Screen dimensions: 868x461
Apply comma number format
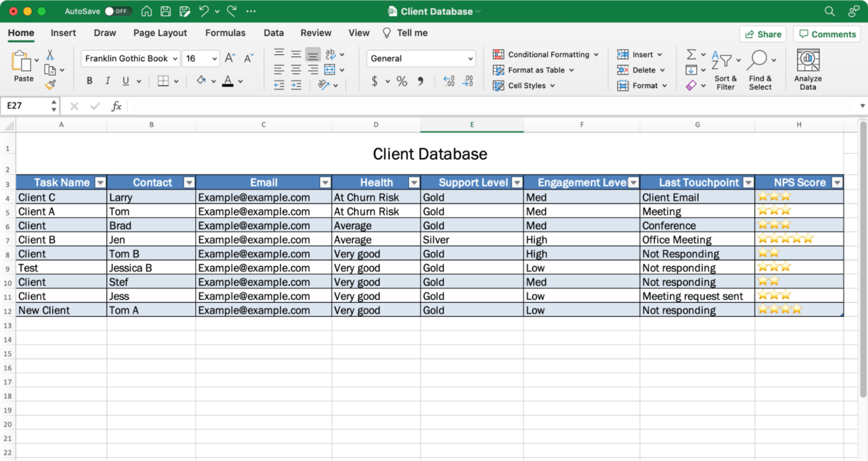[420, 81]
